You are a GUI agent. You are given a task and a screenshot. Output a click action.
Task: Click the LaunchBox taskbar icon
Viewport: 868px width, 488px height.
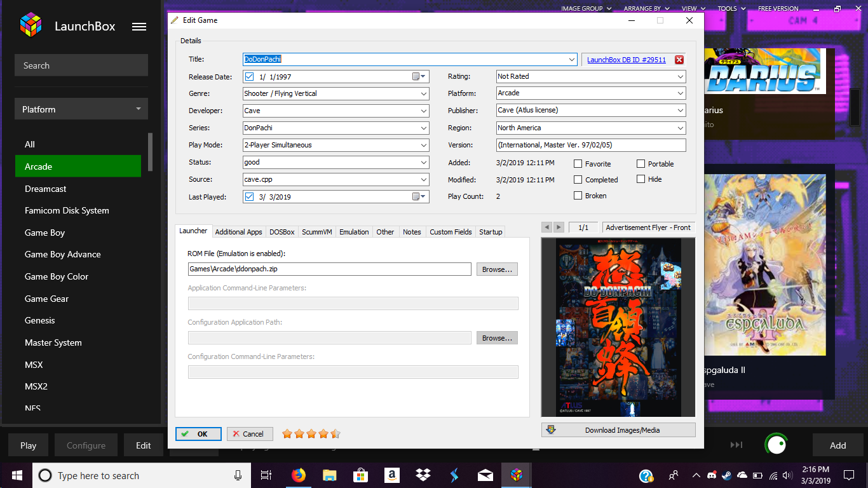click(517, 475)
